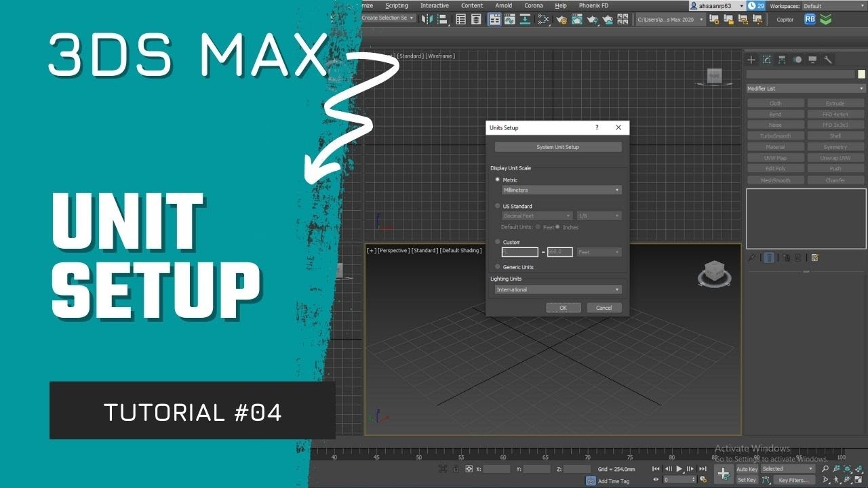Click the RB plugin icon
The width and height of the screenshot is (868, 488).
[810, 20]
